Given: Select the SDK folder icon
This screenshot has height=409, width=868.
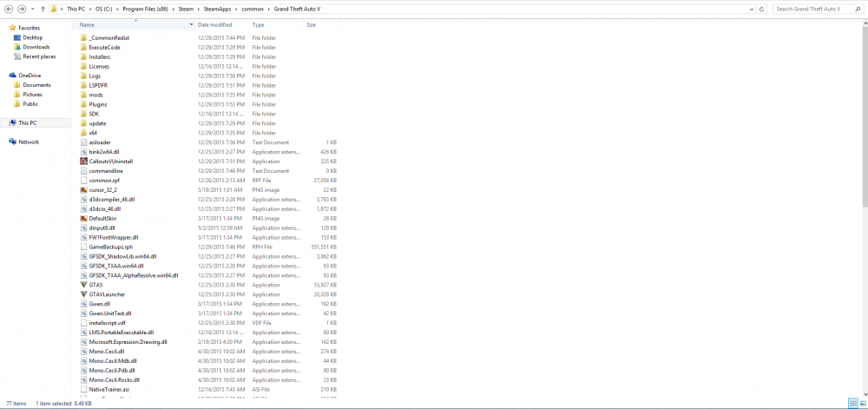Looking at the screenshot, I should 83,114.
